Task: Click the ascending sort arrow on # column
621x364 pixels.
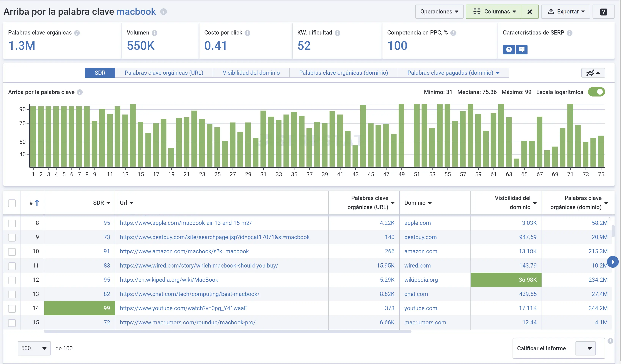Action: point(37,203)
